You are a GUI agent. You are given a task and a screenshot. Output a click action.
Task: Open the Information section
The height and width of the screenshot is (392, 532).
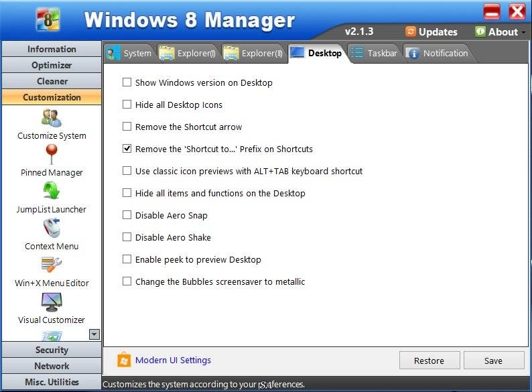[x=52, y=49]
